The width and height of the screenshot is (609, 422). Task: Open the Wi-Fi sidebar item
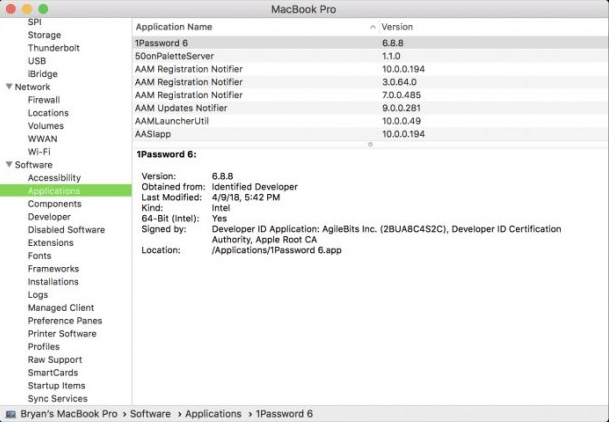[x=39, y=152]
